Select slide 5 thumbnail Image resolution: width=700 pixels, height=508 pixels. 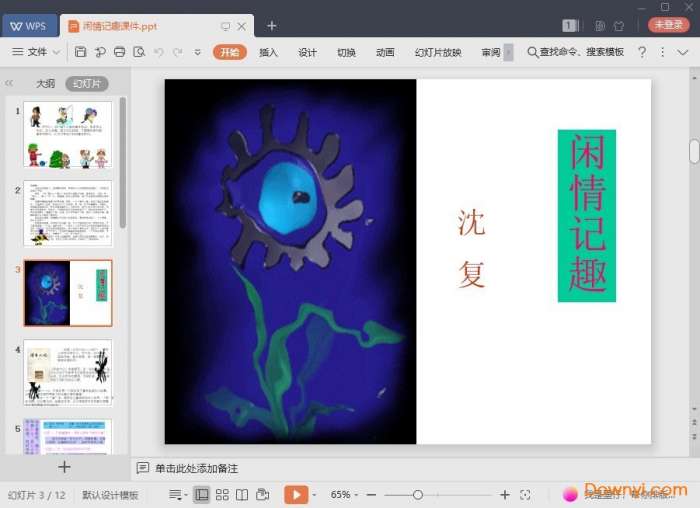68,436
